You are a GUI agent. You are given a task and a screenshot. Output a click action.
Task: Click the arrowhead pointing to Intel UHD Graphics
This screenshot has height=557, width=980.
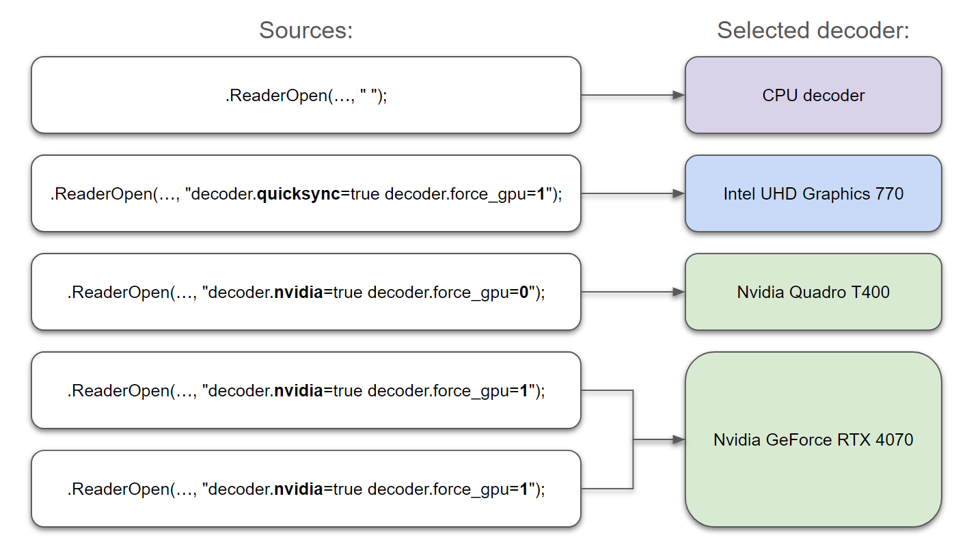[678, 193]
